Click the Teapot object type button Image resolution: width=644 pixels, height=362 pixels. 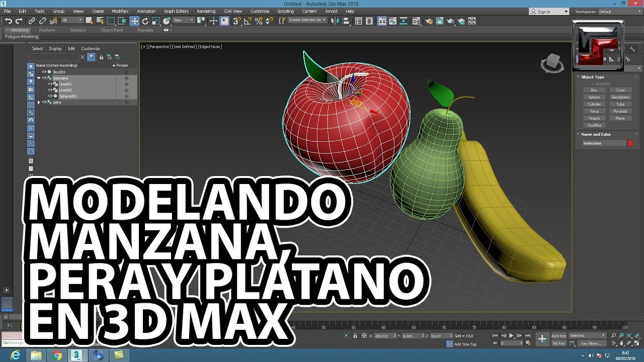pos(594,118)
